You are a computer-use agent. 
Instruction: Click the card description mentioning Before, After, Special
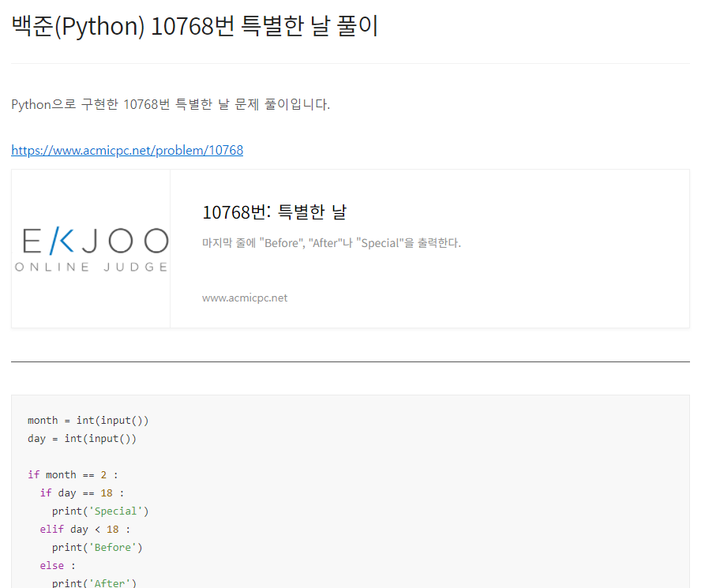tap(332, 243)
